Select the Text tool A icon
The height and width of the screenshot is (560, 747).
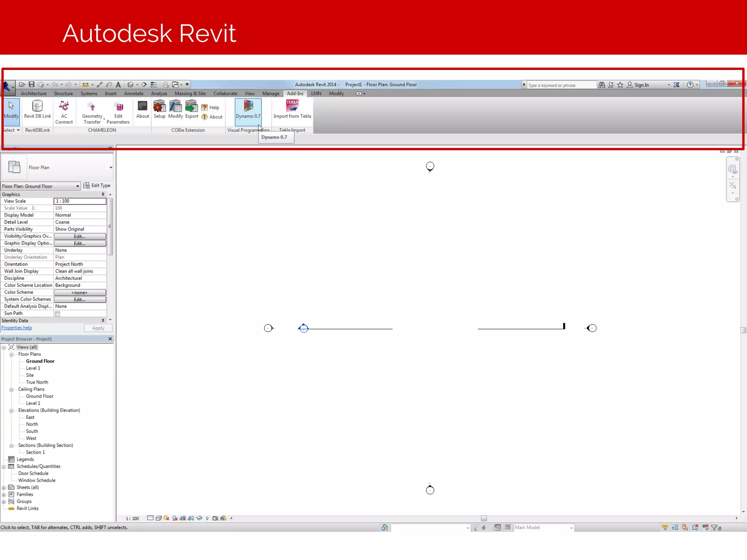click(118, 85)
